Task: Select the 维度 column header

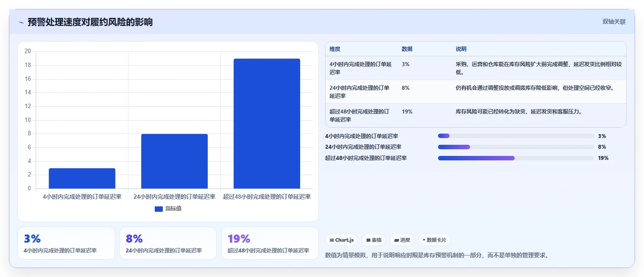Action: (335, 49)
